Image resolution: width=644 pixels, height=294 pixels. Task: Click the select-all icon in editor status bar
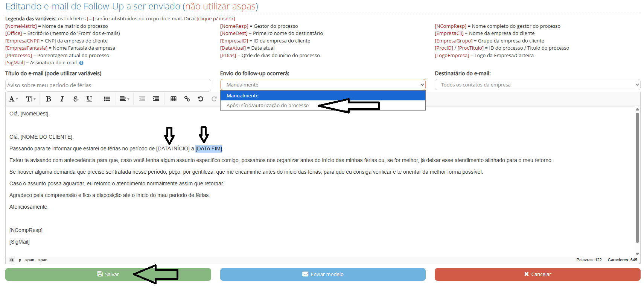tap(12, 260)
